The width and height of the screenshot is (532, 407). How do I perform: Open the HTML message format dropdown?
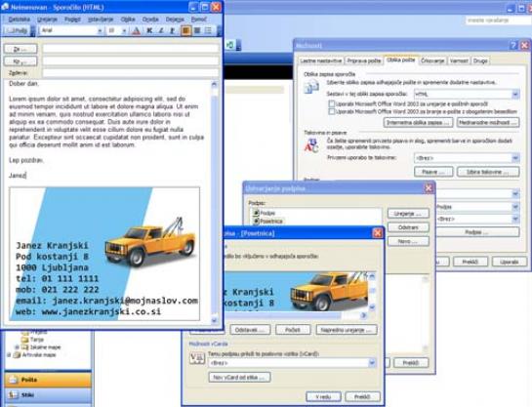(515, 94)
